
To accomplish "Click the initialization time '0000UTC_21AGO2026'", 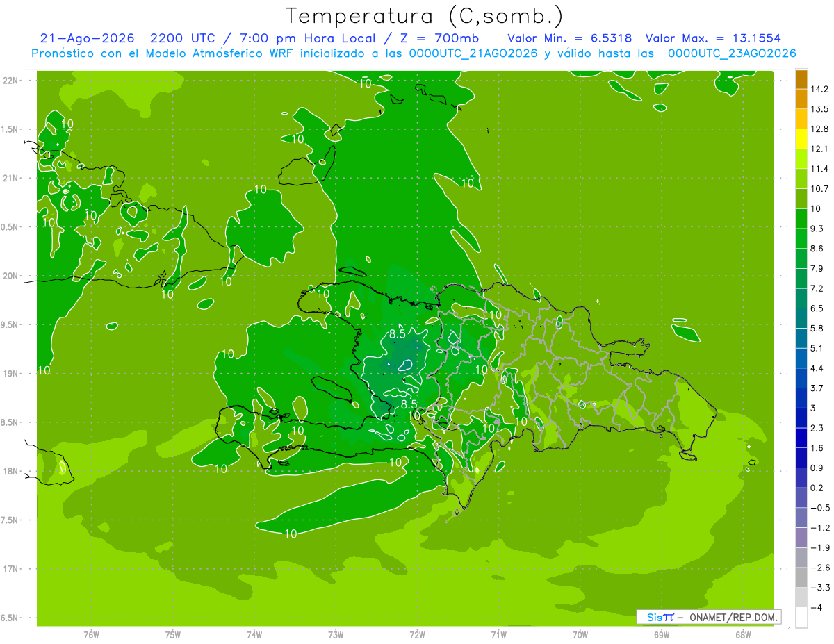I will [475, 53].
